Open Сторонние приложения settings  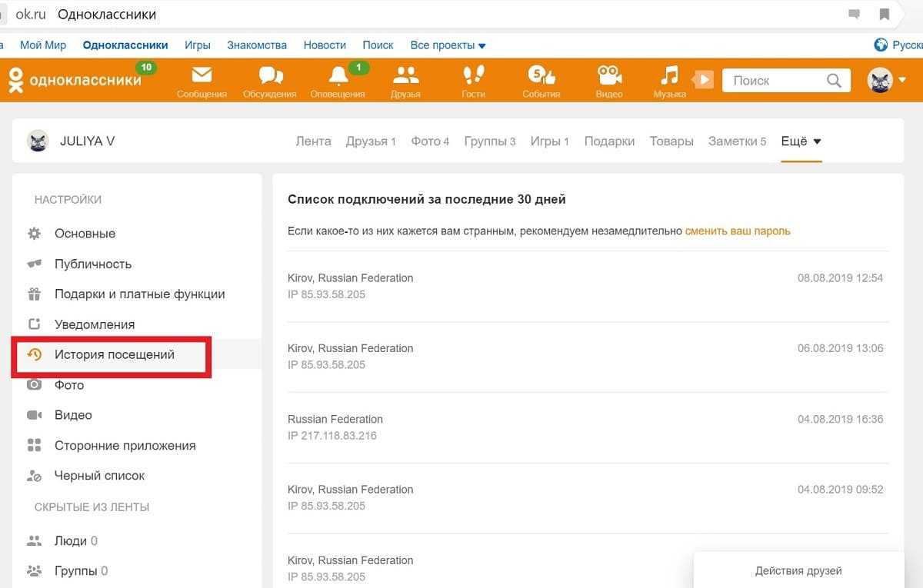(x=125, y=446)
